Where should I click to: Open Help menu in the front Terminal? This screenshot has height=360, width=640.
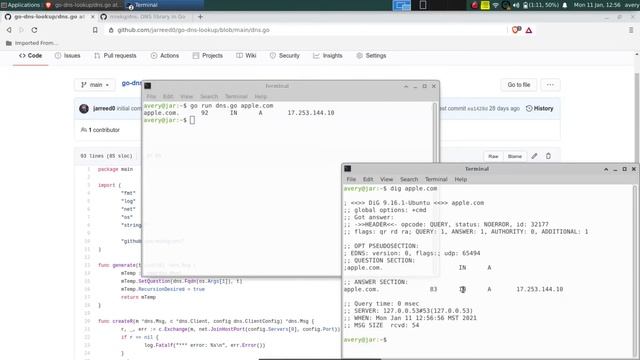point(460,179)
